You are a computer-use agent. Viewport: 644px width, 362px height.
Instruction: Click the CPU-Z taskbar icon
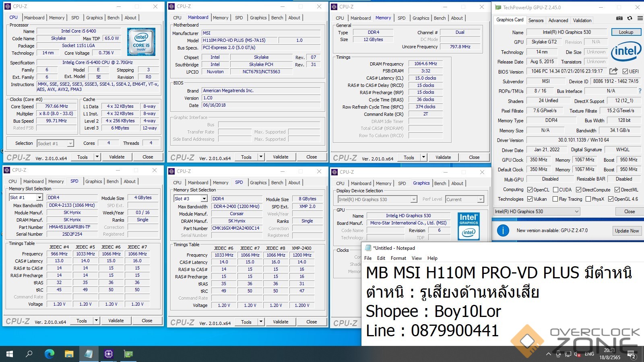tap(108, 354)
